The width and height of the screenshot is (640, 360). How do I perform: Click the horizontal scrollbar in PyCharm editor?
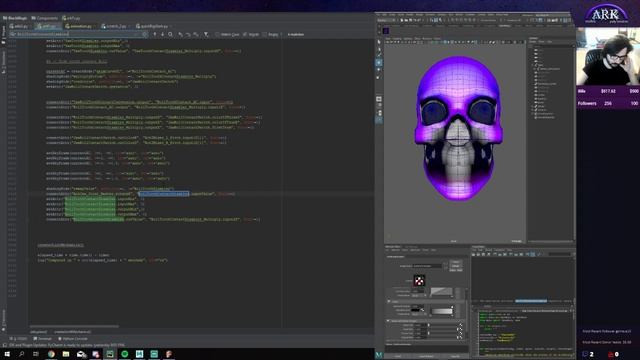pyautogui.click(x=74, y=327)
